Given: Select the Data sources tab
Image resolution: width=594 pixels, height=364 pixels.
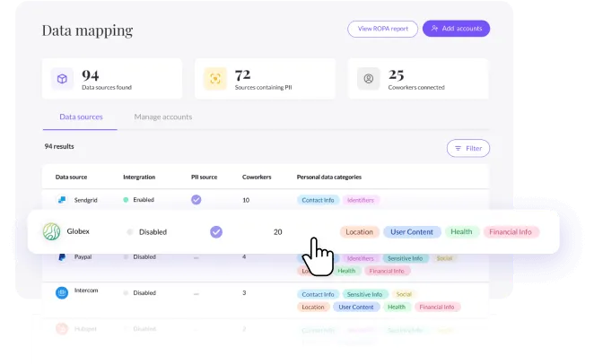Looking at the screenshot, I should 81,117.
